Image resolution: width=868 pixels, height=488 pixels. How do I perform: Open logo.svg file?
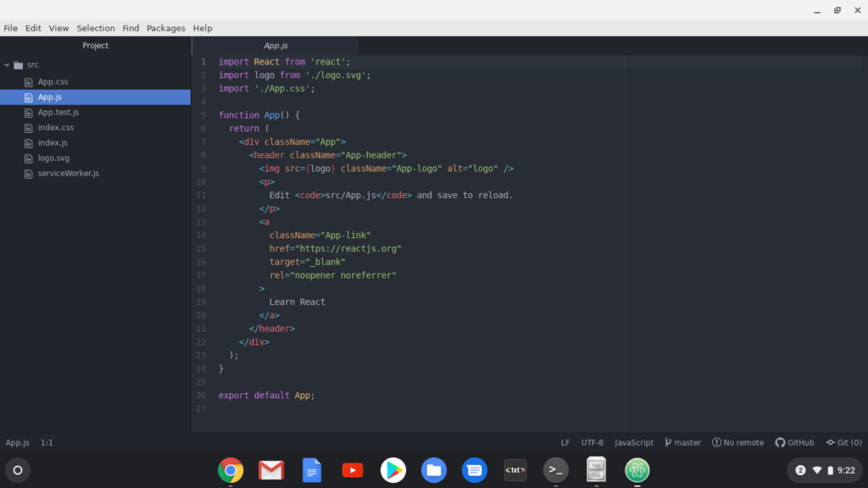tap(53, 158)
